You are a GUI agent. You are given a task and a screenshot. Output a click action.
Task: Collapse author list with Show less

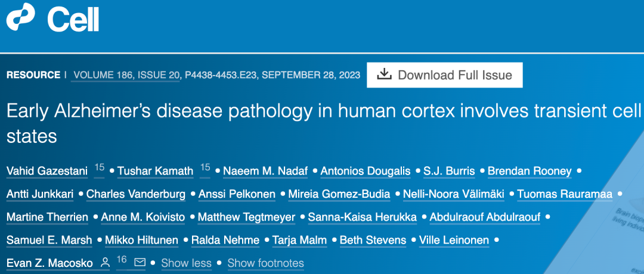[x=186, y=263]
